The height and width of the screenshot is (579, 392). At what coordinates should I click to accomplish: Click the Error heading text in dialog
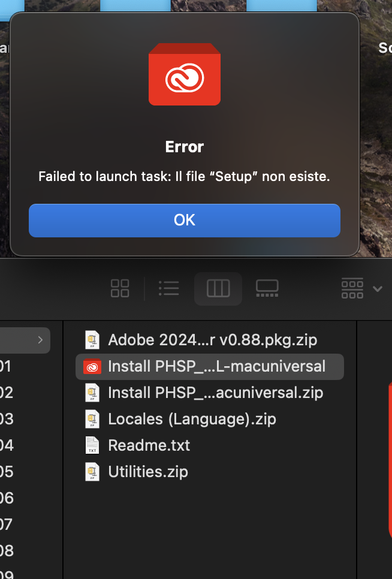[185, 147]
